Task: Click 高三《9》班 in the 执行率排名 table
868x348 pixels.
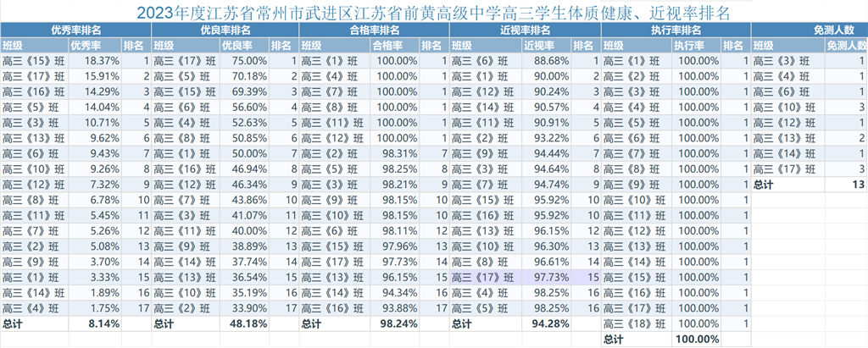Action: (637, 185)
